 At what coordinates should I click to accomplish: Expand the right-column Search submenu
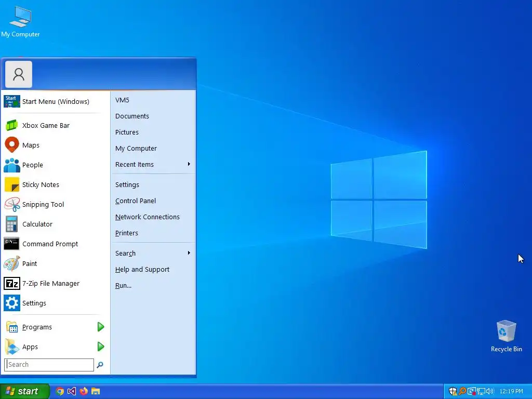coord(153,254)
